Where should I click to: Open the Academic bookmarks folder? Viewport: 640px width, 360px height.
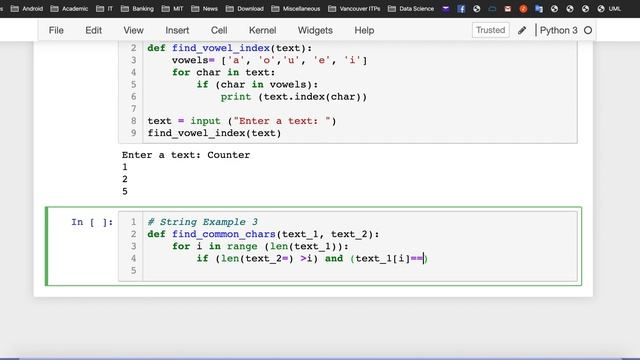tap(69, 9)
